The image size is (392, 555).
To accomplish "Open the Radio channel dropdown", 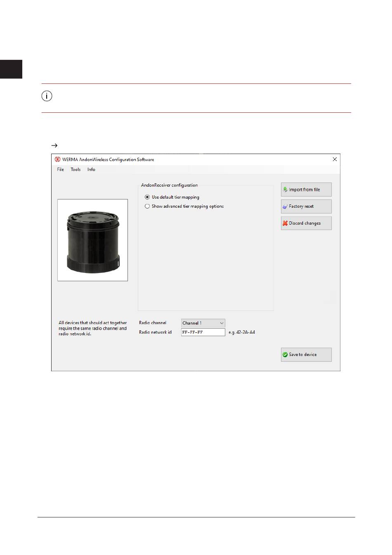I will coord(203,323).
